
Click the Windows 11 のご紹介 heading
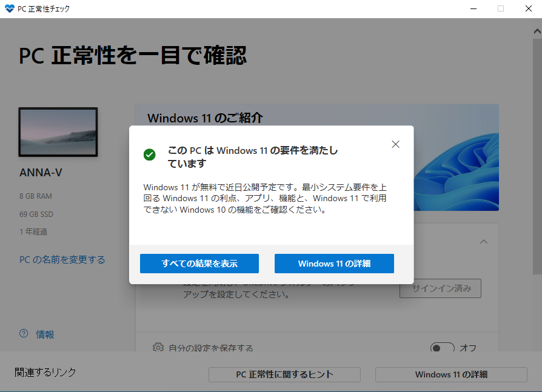click(x=205, y=118)
